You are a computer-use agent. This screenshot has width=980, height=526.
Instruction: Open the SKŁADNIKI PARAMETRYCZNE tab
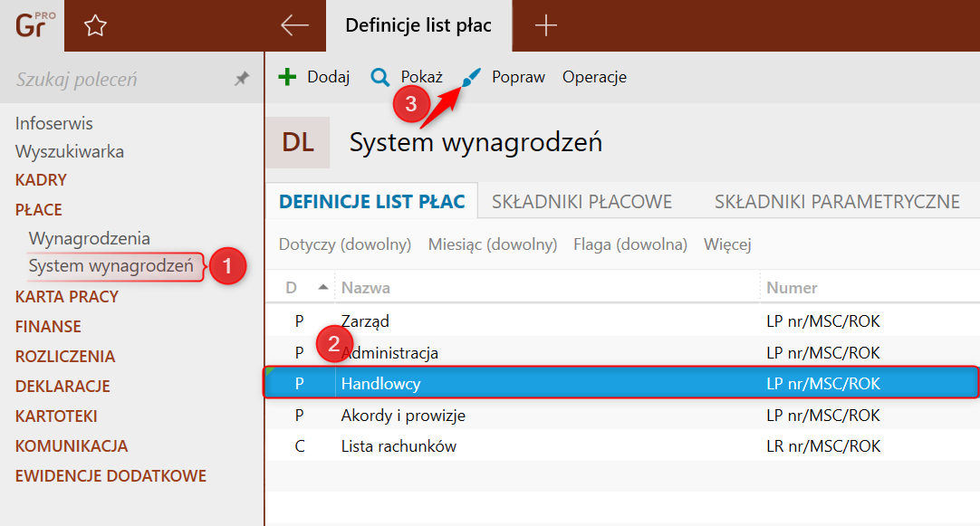pos(837,201)
